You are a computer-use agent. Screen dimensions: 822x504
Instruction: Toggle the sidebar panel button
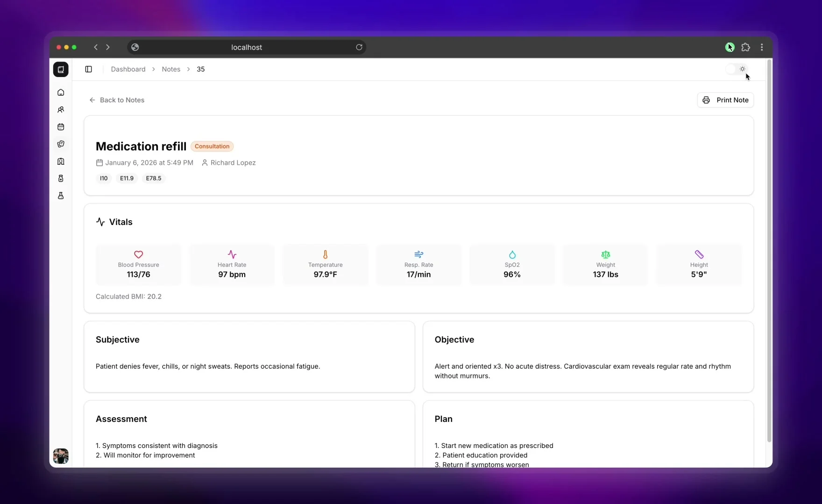[x=89, y=69]
